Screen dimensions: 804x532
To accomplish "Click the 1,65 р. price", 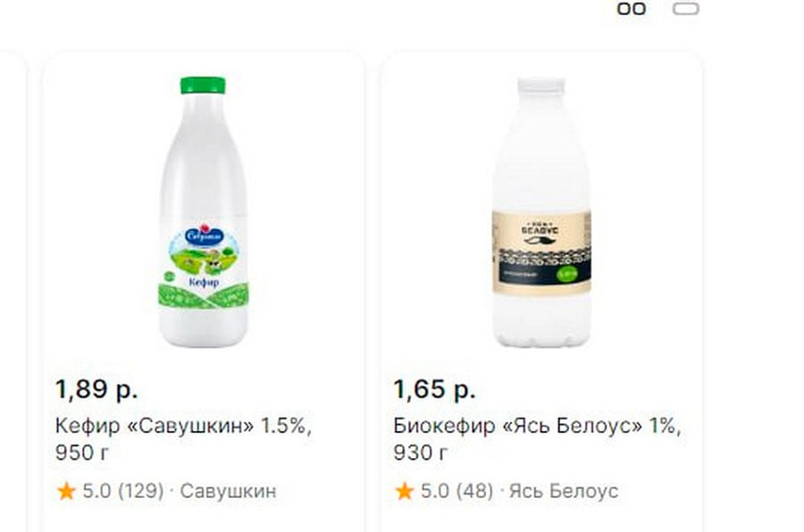I will click(434, 389).
